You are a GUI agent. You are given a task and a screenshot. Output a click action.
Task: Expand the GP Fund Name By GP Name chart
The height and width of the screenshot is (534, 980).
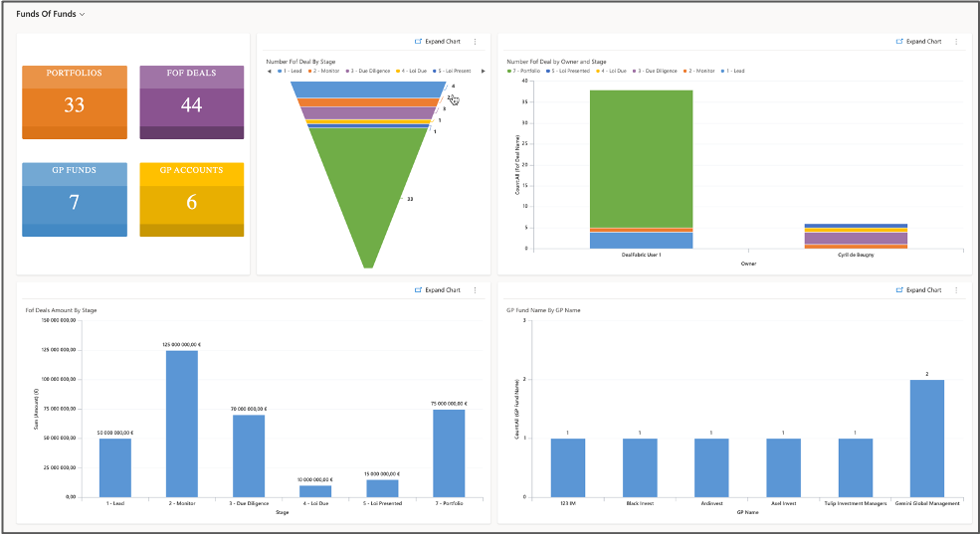(x=918, y=289)
